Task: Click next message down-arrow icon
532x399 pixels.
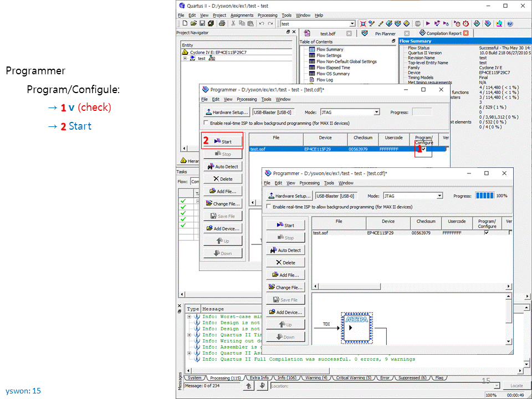Action: 262,386
